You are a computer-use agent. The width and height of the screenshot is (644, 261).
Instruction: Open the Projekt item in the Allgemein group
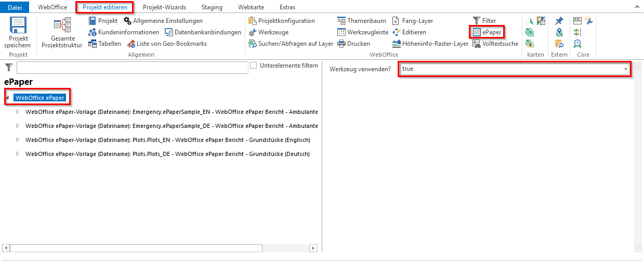[x=103, y=21]
